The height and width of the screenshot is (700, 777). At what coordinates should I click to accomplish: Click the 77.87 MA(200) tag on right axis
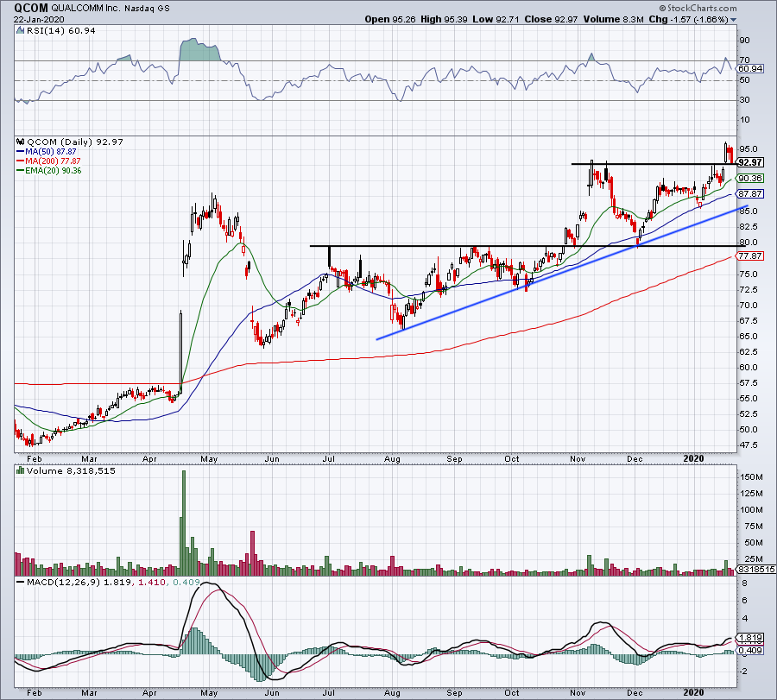click(750, 256)
